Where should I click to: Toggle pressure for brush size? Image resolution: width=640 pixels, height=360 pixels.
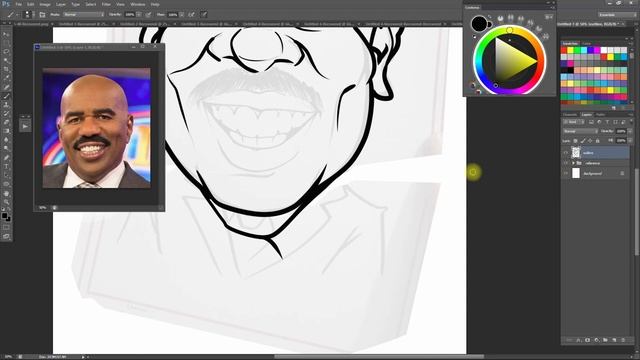coord(203,15)
